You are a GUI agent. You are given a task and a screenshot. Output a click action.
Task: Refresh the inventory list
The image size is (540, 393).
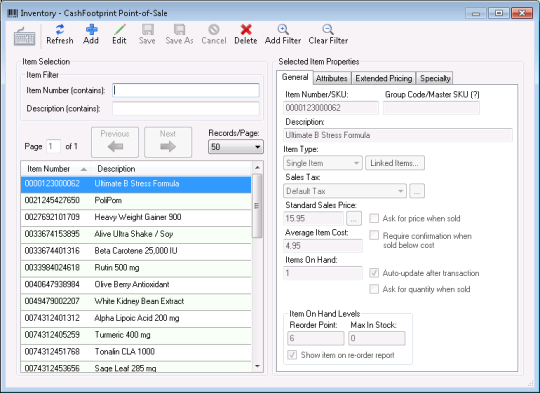[x=60, y=34]
